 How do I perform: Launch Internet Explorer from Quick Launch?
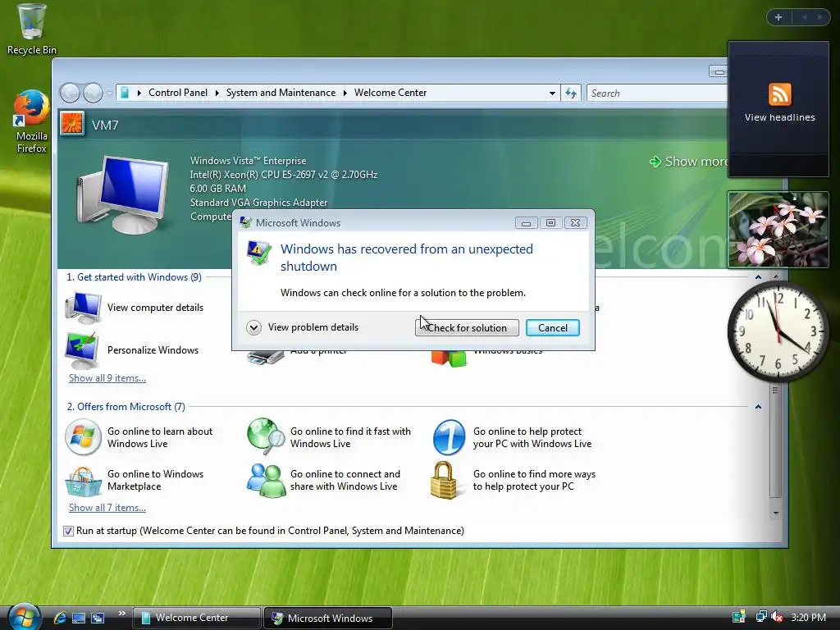click(59, 618)
